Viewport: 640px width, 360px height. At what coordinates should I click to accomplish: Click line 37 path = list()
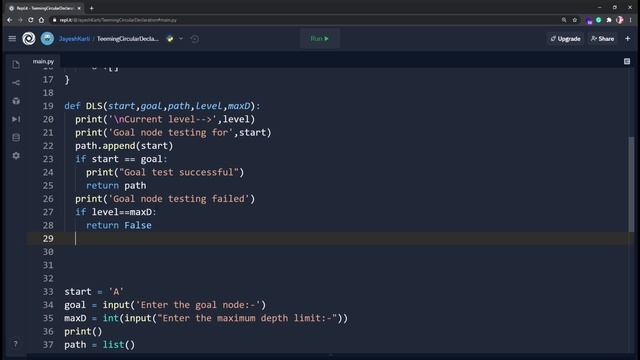pyautogui.click(x=100, y=344)
